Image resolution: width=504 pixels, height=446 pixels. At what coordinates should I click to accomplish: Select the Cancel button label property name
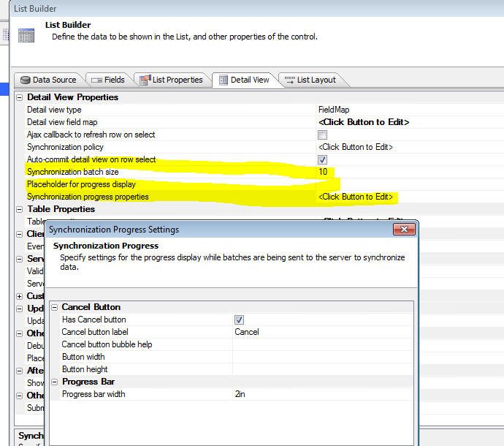coord(95,332)
